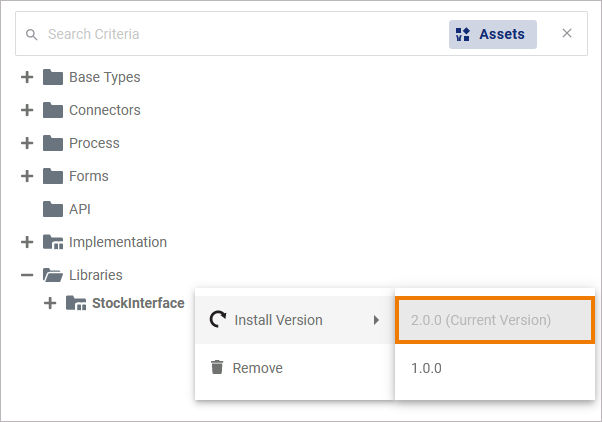This screenshot has height=422, width=602.
Task: Expand the Base Types node
Action: click(27, 77)
